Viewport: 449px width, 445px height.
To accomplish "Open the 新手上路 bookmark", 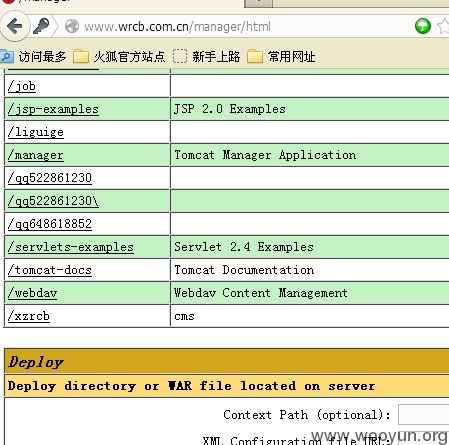I will click(x=207, y=57).
